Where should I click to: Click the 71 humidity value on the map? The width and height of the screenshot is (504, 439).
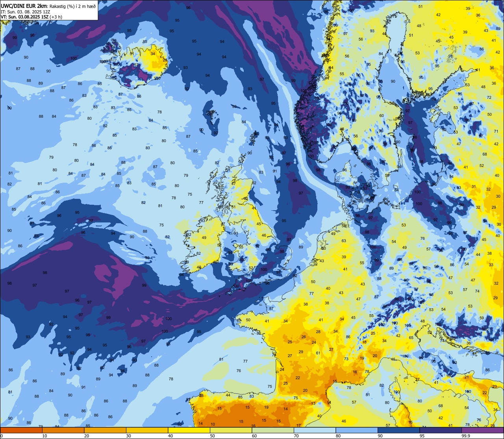[496, 131]
